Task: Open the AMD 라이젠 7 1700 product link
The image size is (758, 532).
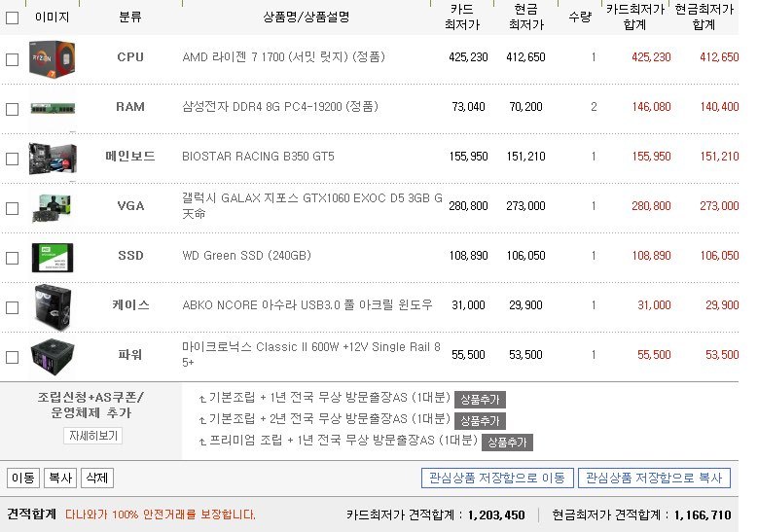Action: pyautogui.click(x=283, y=57)
